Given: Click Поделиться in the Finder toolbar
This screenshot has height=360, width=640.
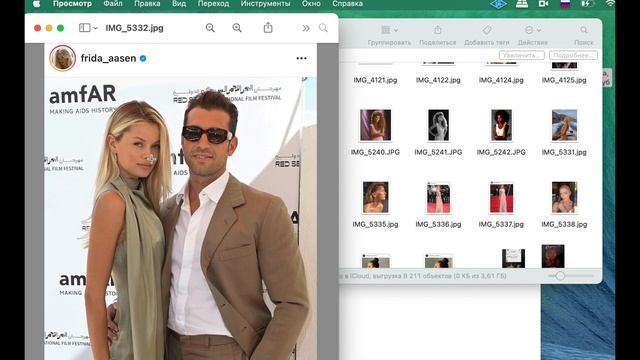Looking at the screenshot, I should (x=438, y=35).
